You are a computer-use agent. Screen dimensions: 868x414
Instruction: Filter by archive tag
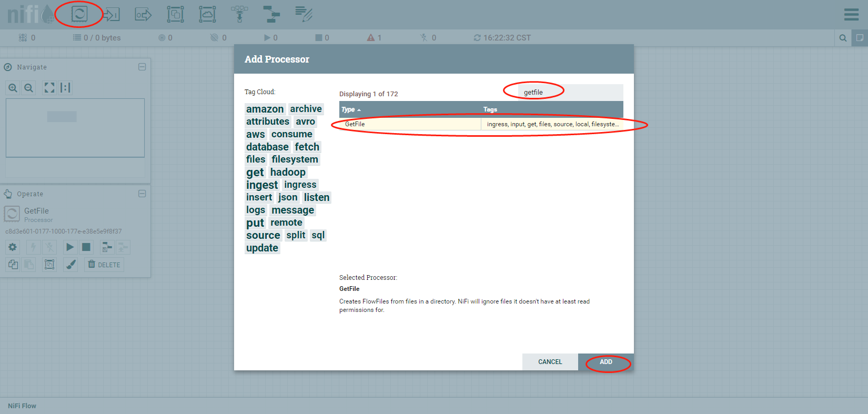(306, 109)
